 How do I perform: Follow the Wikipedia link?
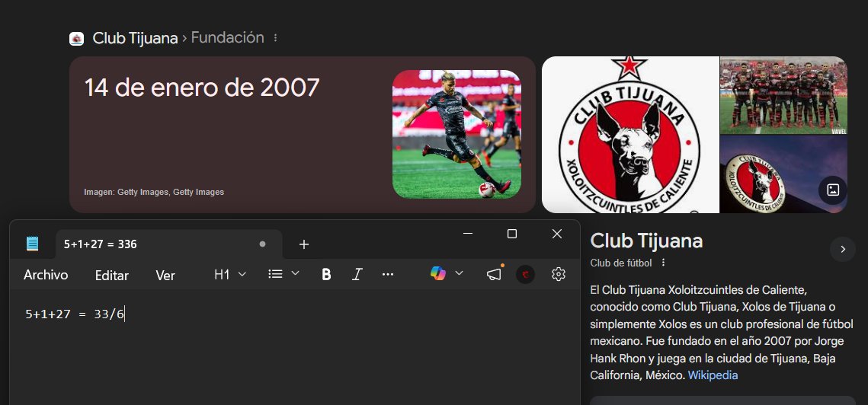(x=713, y=375)
